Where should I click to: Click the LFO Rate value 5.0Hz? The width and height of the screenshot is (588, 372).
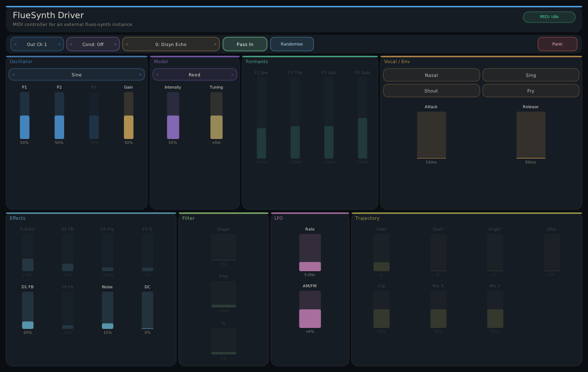click(310, 275)
